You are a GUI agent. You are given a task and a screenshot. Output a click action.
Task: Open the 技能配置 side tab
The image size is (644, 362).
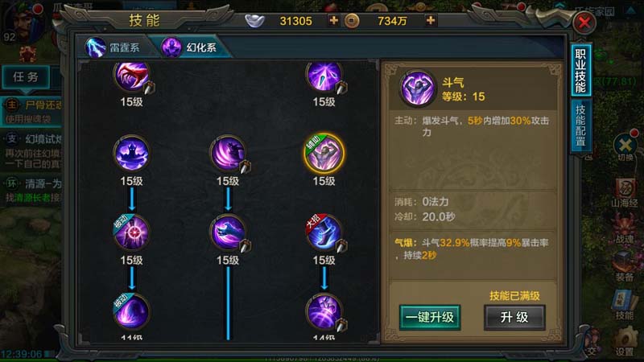point(580,125)
